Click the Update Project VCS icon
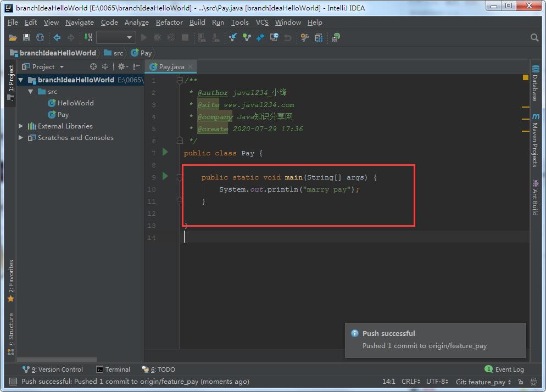546x392 pixels. coord(233,37)
